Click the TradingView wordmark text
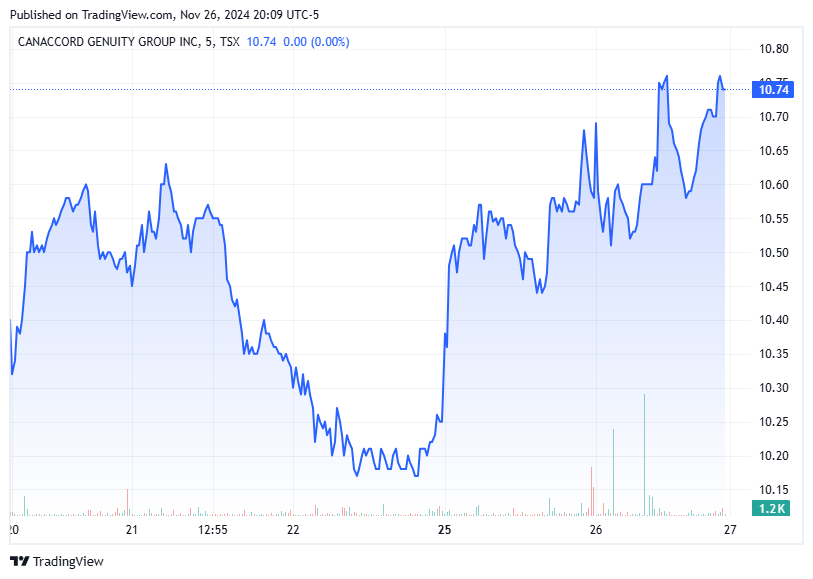This screenshot has height=579, width=813. pos(68,561)
